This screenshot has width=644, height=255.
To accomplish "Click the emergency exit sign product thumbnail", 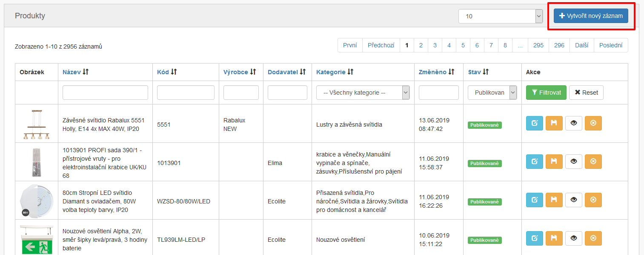I will [36, 239].
